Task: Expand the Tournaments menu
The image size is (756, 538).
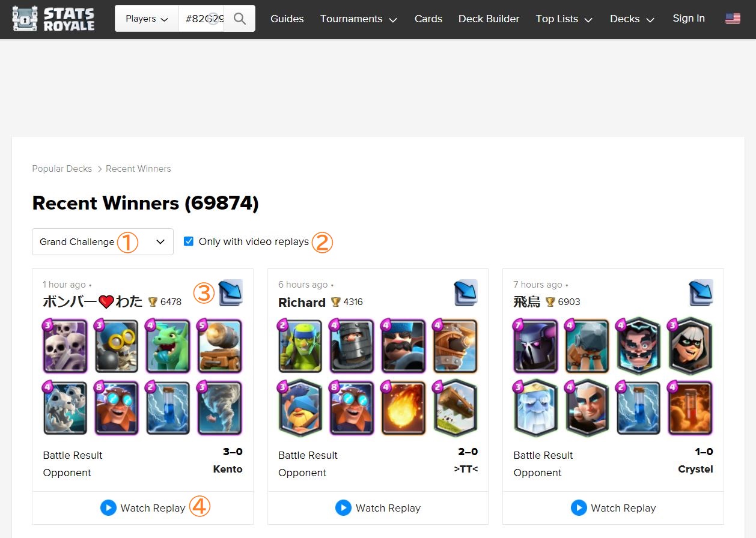Action: [x=359, y=19]
